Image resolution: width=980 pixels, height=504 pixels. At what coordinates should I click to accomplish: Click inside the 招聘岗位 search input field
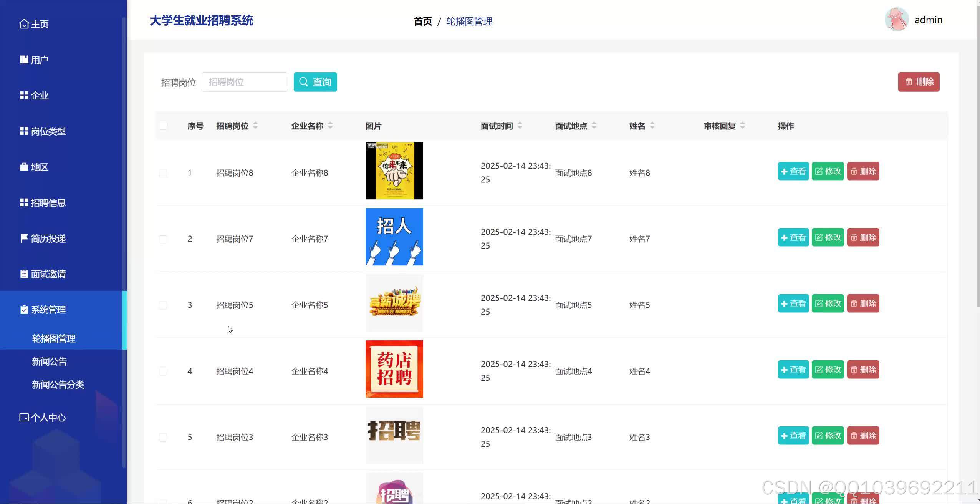[244, 81]
